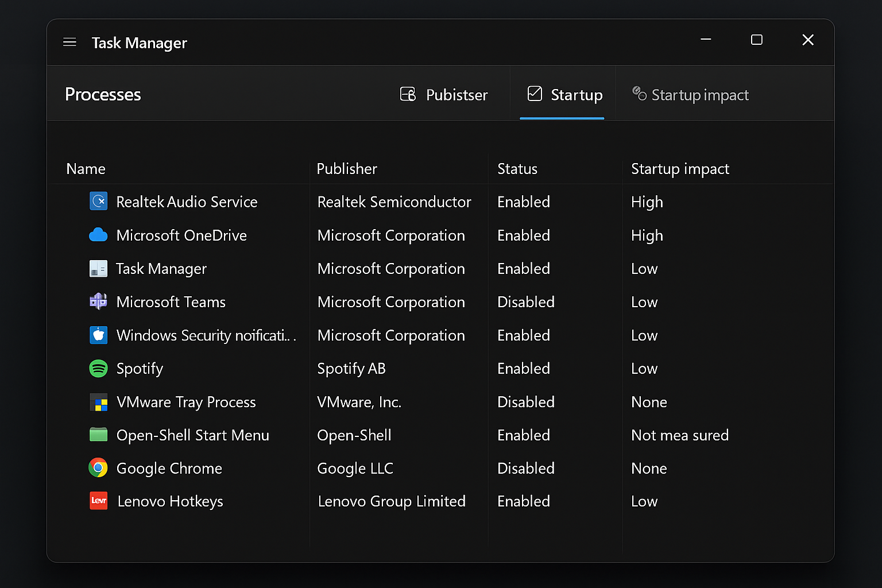Sort by the Startup impact column header
This screenshot has height=588, width=882.
click(679, 168)
